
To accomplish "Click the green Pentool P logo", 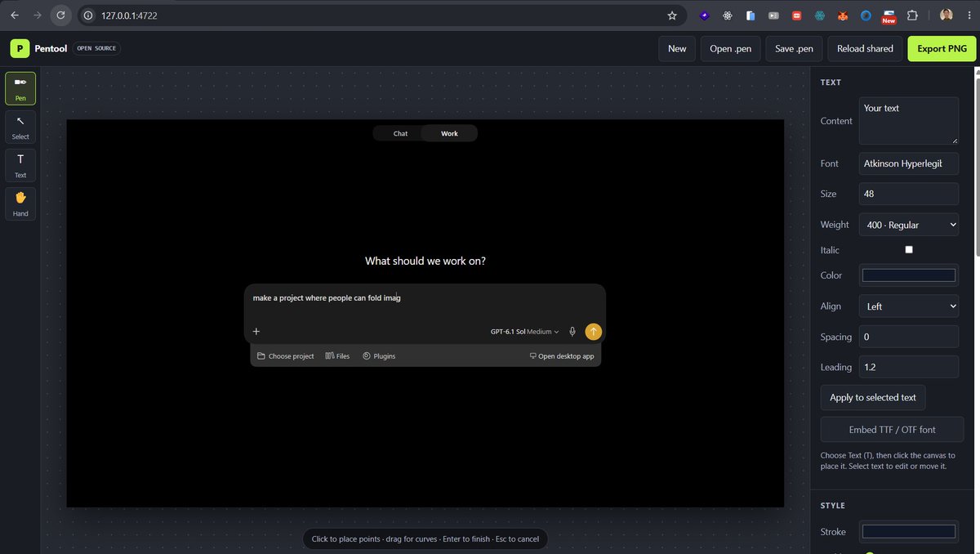I will pyautogui.click(x=20, y=48).
